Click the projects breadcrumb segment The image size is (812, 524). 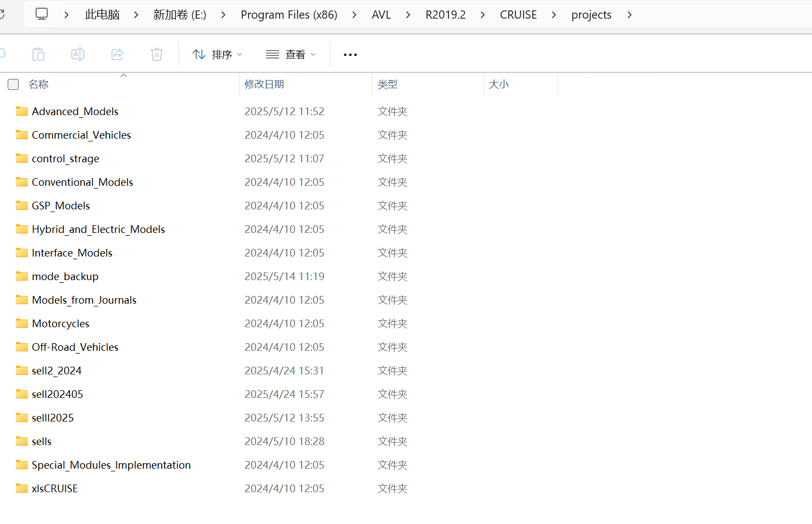click(x=591, y=15)
